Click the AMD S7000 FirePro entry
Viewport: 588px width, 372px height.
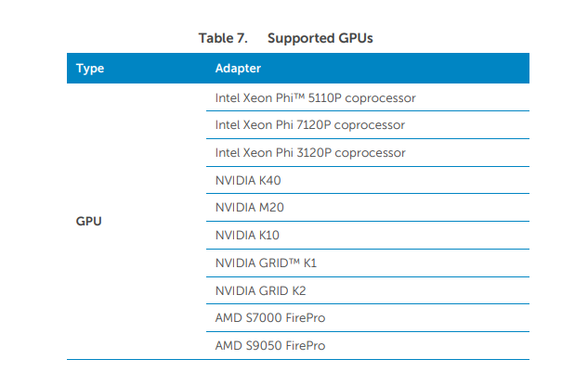click(269, 318)
